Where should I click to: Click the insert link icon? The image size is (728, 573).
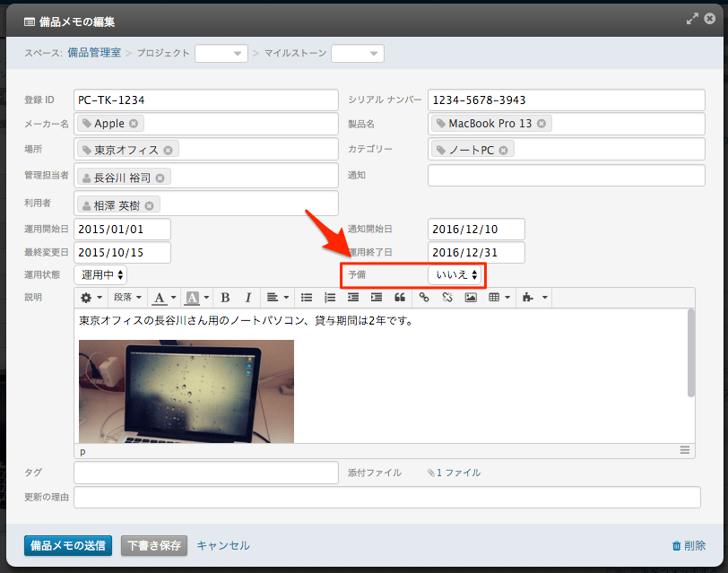[424, 298]
